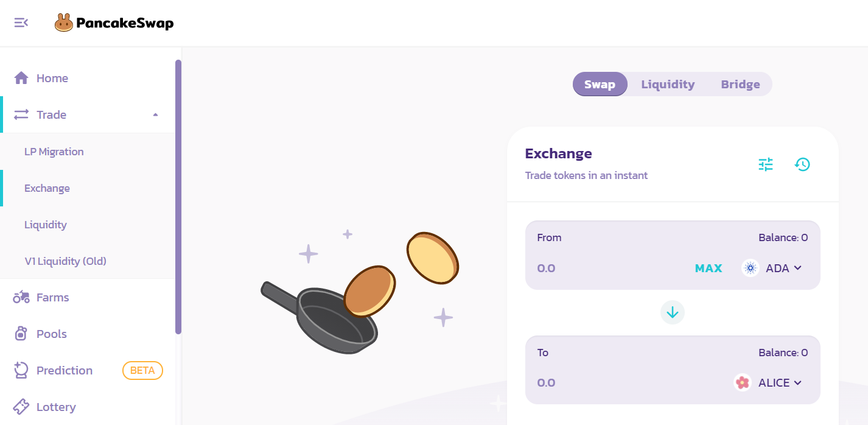
Task: Click the Farms tractor icon
Action: (21, 297)
